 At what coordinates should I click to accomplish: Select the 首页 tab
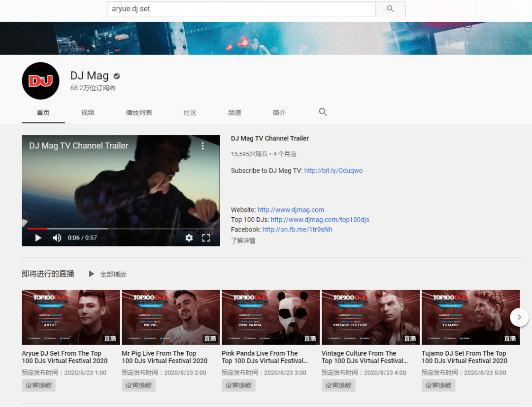pyautogui.click(x=43, y=113)
